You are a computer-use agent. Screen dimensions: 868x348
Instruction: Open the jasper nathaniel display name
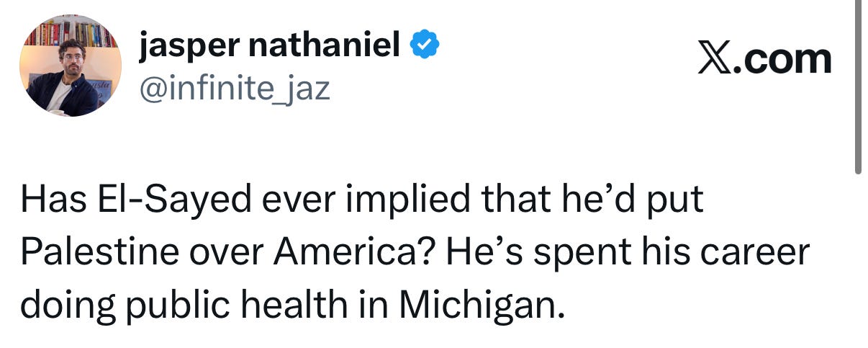(x=270, y=48)
